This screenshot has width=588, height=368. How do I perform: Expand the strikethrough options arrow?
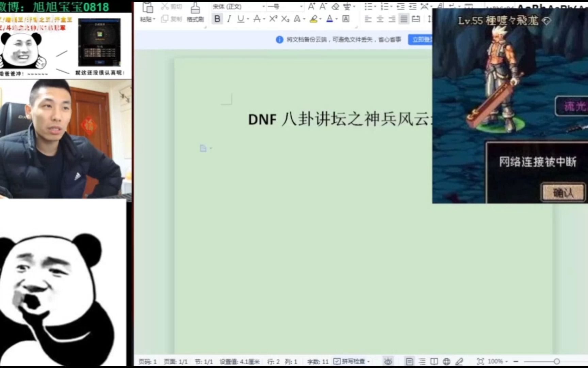pyautogui.click(x=264, y=19)
